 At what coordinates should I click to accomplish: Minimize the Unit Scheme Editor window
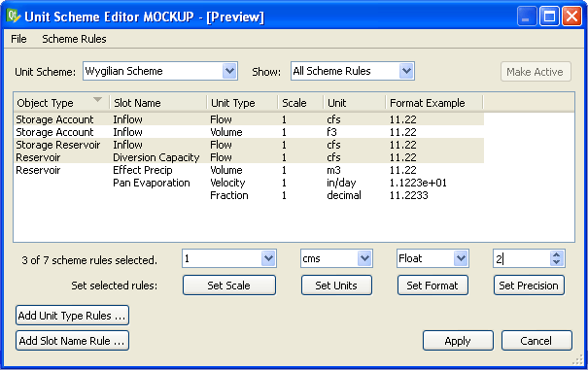(x=527, y=17)
